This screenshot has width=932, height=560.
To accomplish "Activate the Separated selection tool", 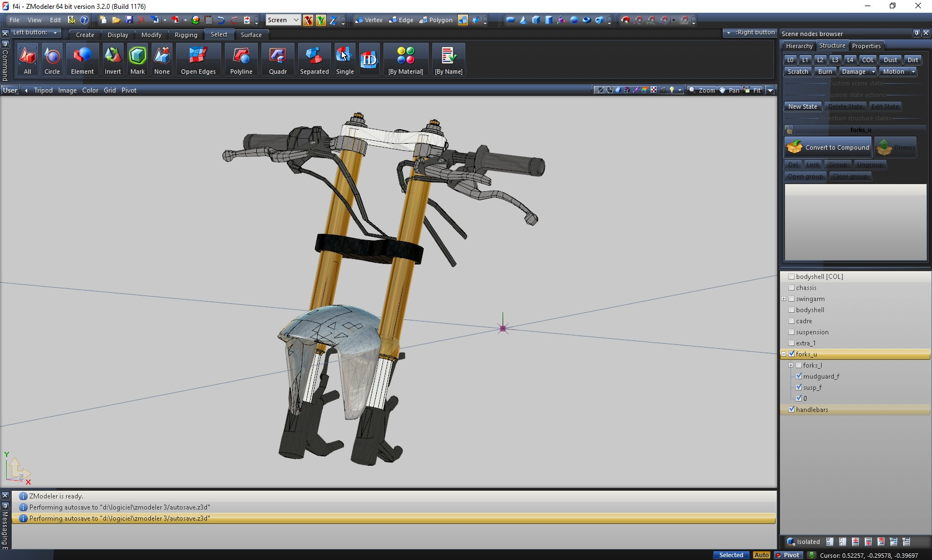I will coord(314,60).
